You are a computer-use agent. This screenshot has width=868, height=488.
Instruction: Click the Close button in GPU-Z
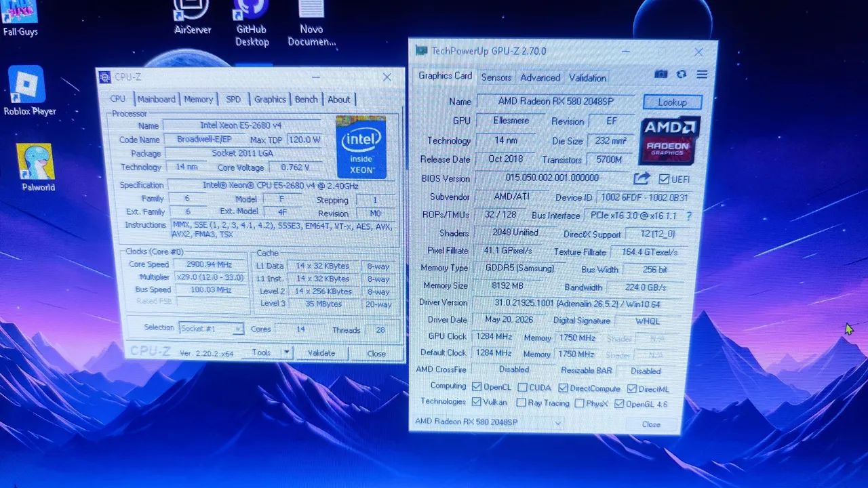click(x=651, y=424)
